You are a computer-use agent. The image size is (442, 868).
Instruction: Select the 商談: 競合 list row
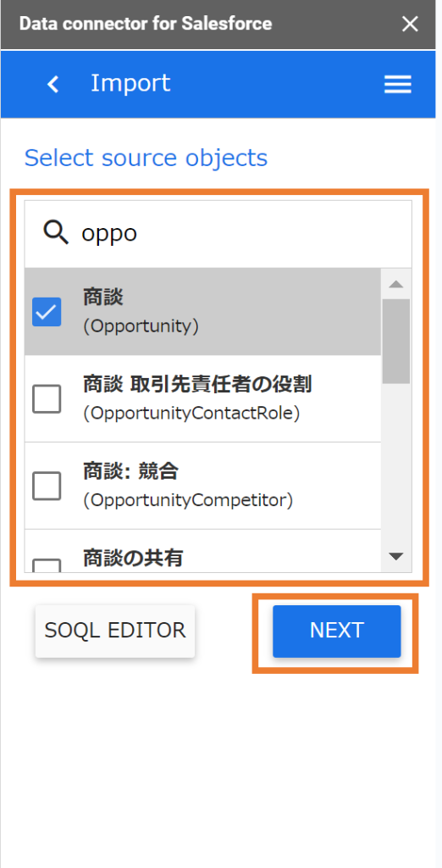(203, 486)
